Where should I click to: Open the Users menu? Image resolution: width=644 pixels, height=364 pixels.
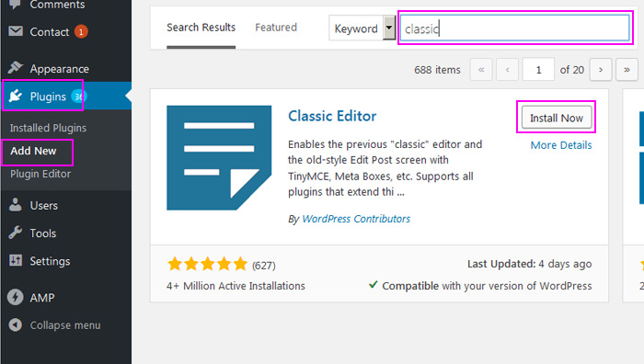click(43, 206)
